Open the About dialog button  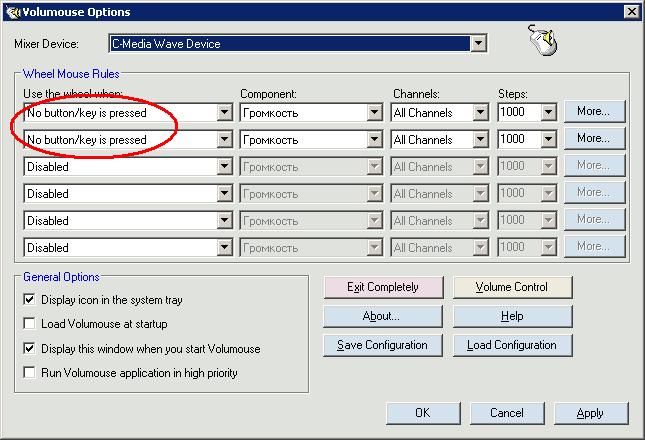click(381, 316)
